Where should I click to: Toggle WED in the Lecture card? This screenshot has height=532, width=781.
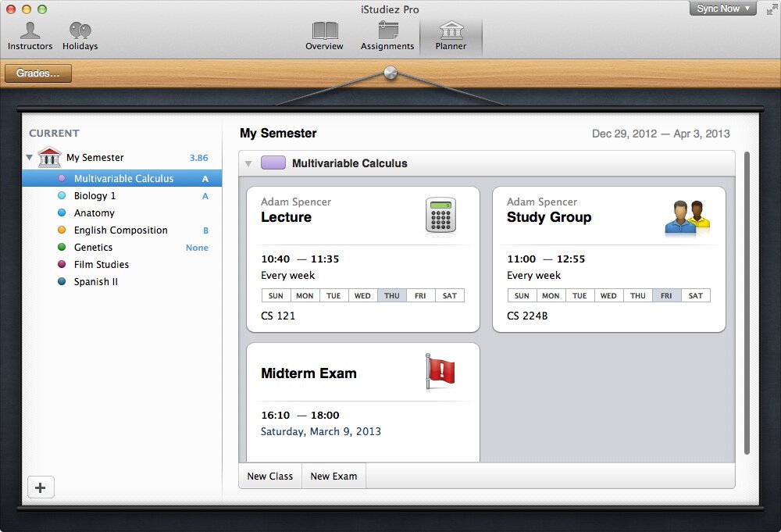pyautogui.click(x=362, y=295)
